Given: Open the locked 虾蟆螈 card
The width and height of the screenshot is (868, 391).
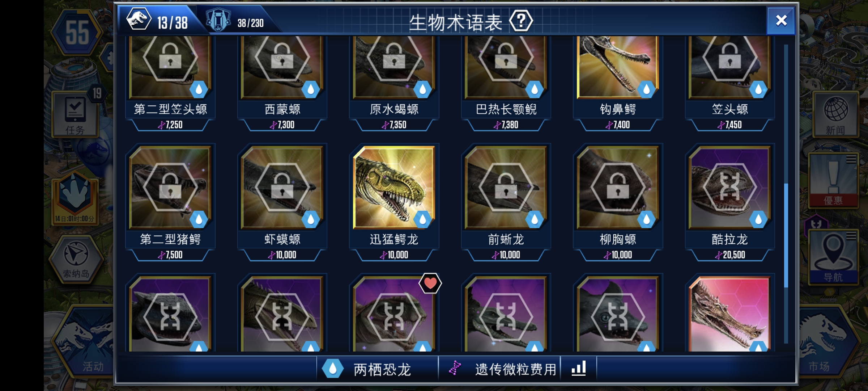Looking at the screenshot, I should click(x=282, y=202).
